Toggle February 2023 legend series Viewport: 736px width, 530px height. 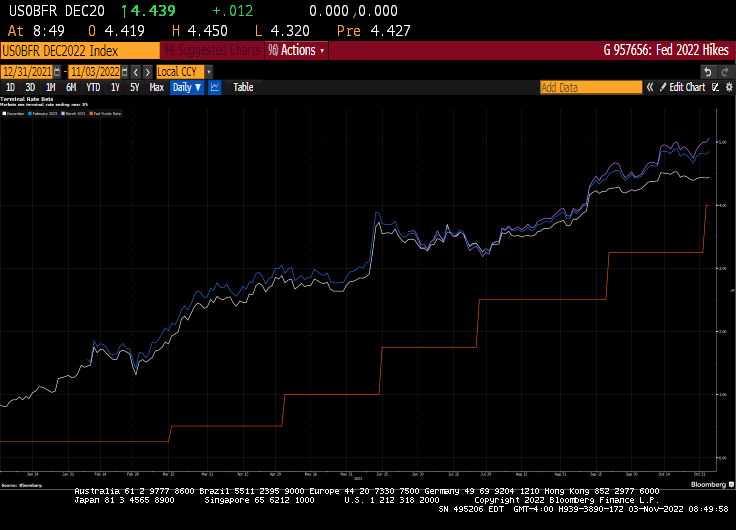[x=46, y=114]
